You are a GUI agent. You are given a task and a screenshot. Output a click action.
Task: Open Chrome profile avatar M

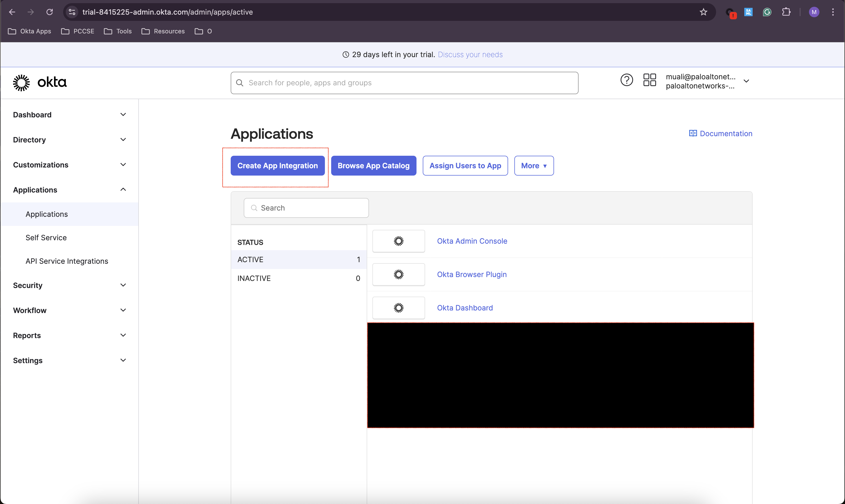pos(814,12)
